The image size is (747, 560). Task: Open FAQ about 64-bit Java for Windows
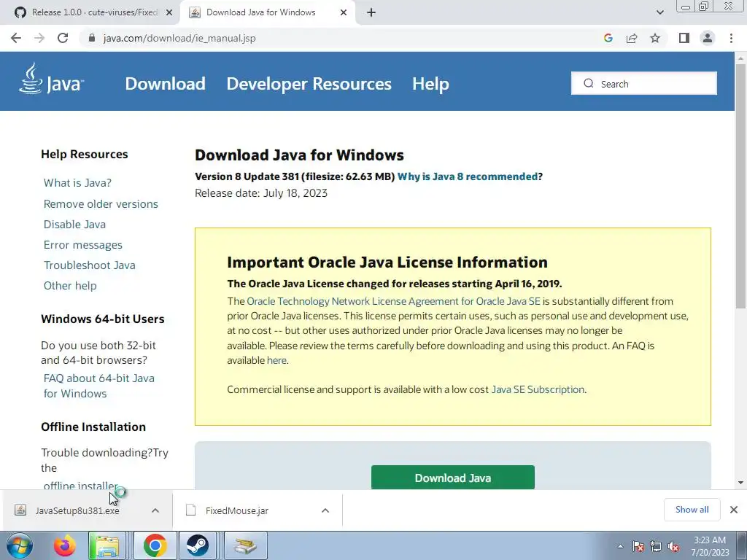99,386
